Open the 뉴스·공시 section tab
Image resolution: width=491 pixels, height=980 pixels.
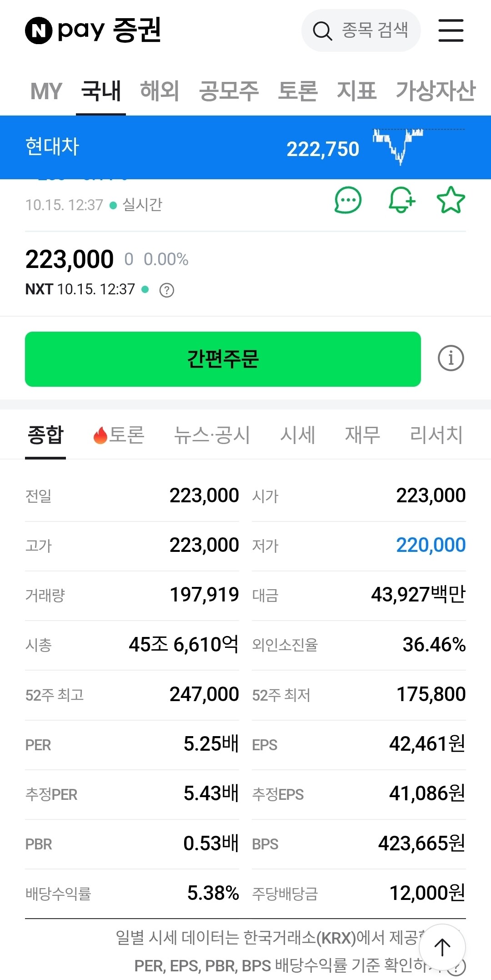coord(212,434)
